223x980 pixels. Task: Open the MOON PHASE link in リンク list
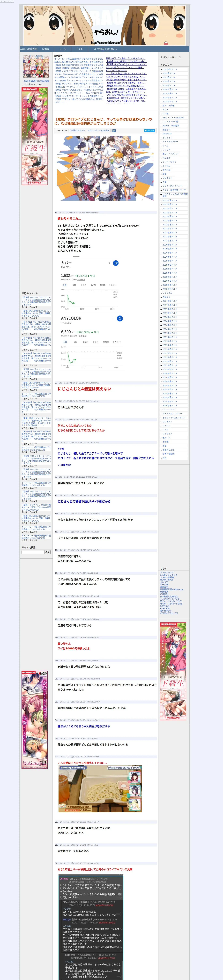(167, 580)
